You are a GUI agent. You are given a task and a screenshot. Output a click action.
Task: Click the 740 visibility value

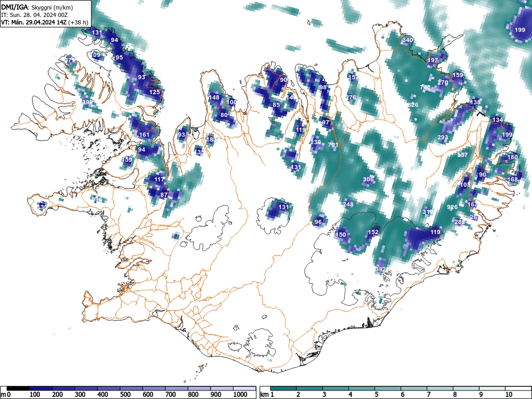425,87
